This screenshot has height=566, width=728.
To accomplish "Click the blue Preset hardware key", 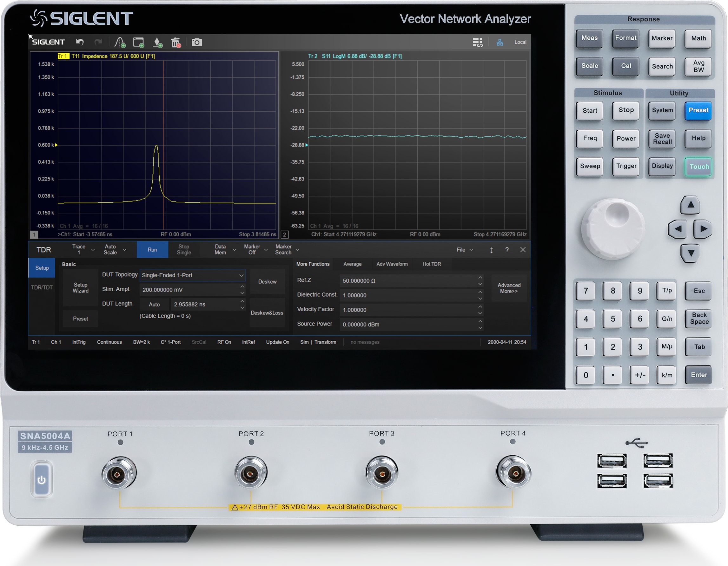I will tap(698, 110).
